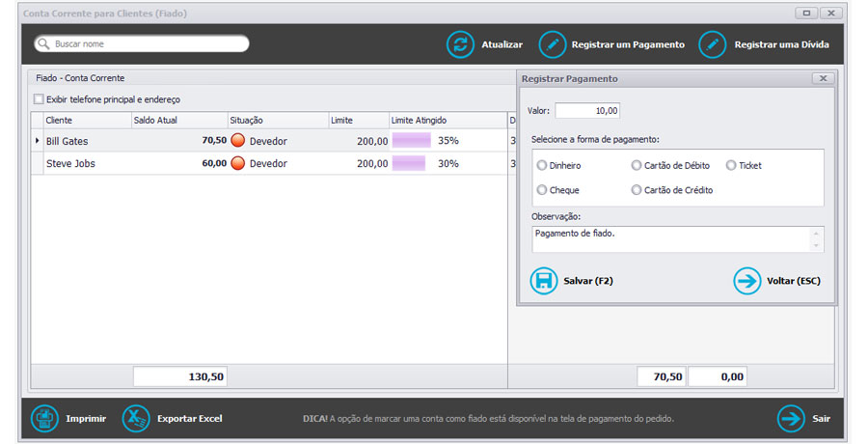Click the Voltar arrow icon
This screenshot has height=444, width=868.
click(x=746, y=281)
